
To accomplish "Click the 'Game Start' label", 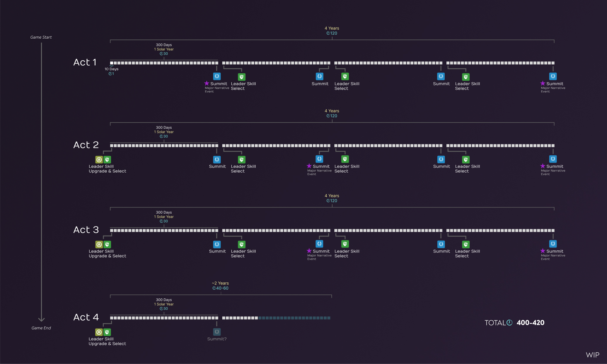I will coord(41,37).
